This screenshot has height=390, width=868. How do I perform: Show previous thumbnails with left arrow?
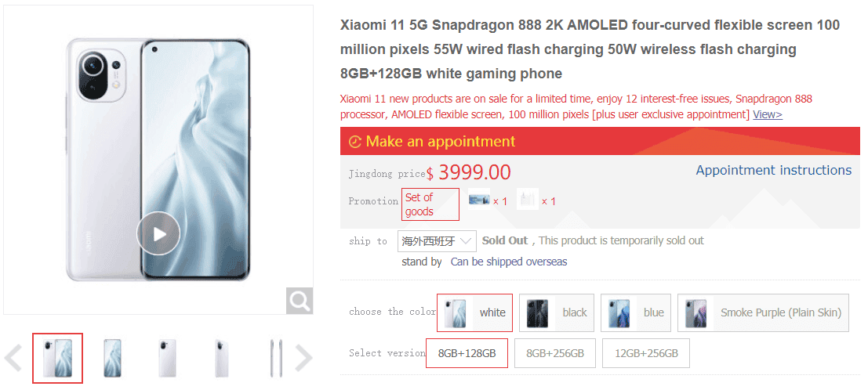[13, 358]
